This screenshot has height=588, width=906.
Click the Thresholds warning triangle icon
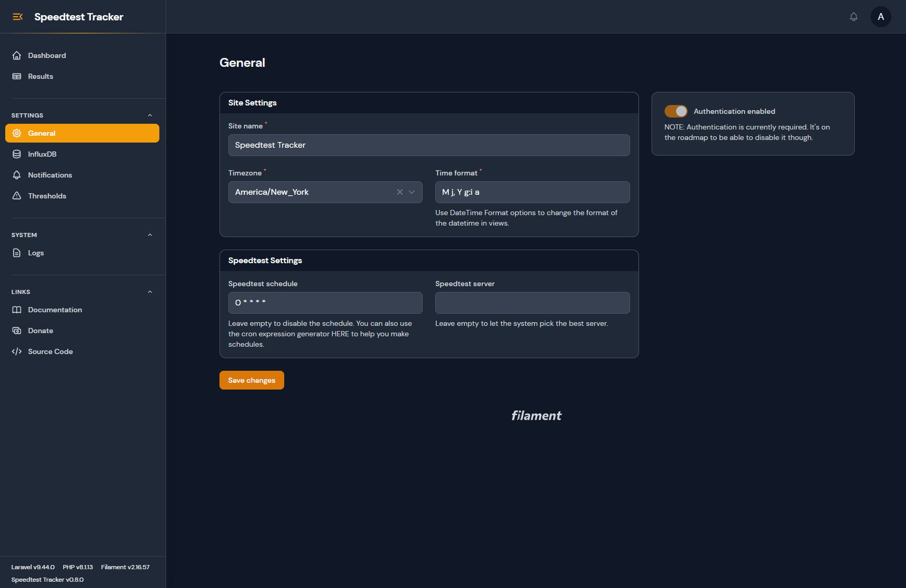pyautogui.click(x=17, y=196)
